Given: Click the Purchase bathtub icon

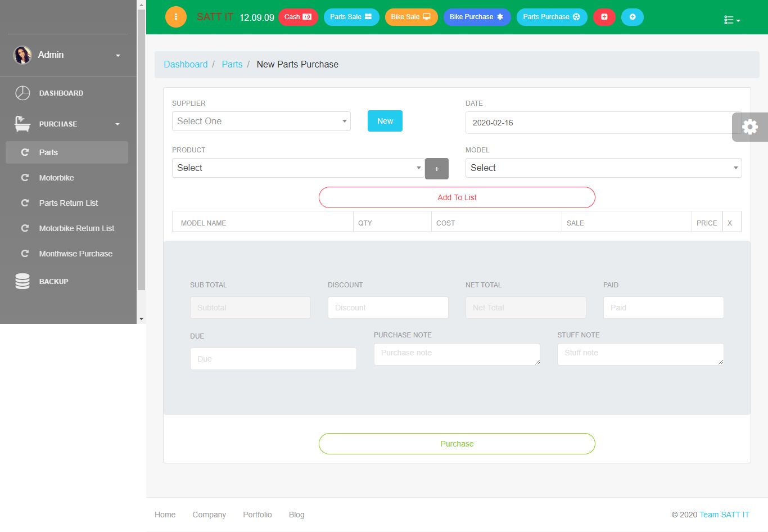Looking at the screenshot, I should click(22, 124).
